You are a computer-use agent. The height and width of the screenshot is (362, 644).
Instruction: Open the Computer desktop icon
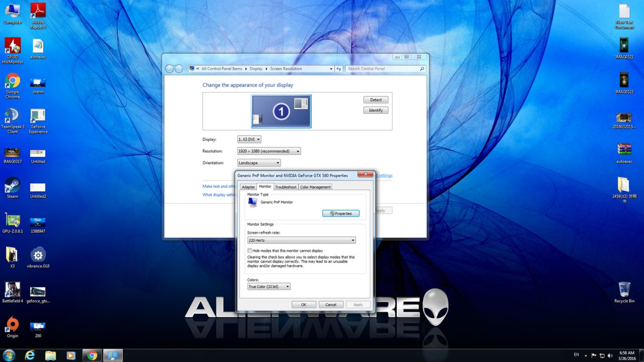13,13
